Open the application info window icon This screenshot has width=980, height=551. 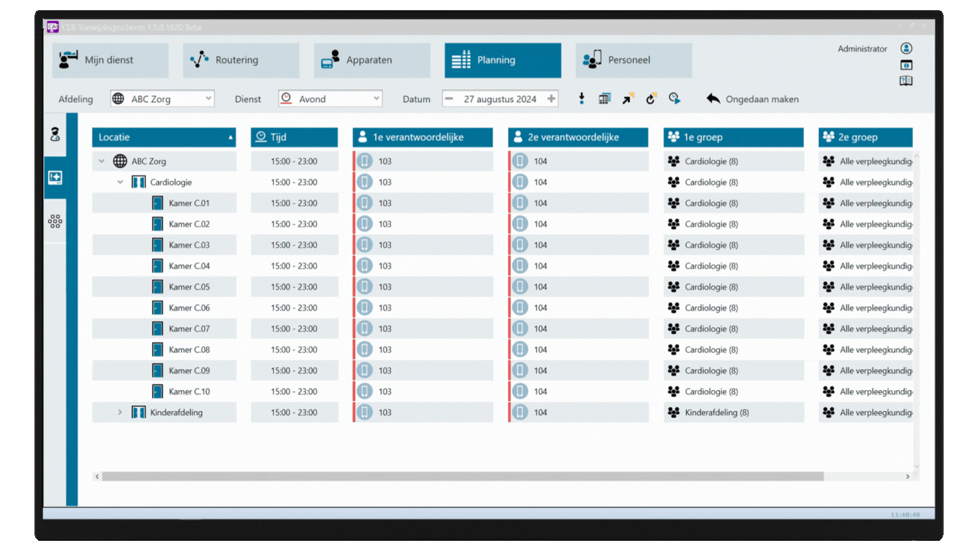(906, 65)
